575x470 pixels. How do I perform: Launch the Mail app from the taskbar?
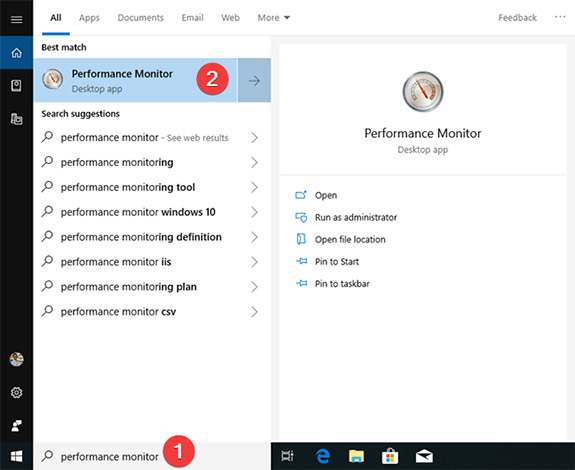tap(424, 456)
